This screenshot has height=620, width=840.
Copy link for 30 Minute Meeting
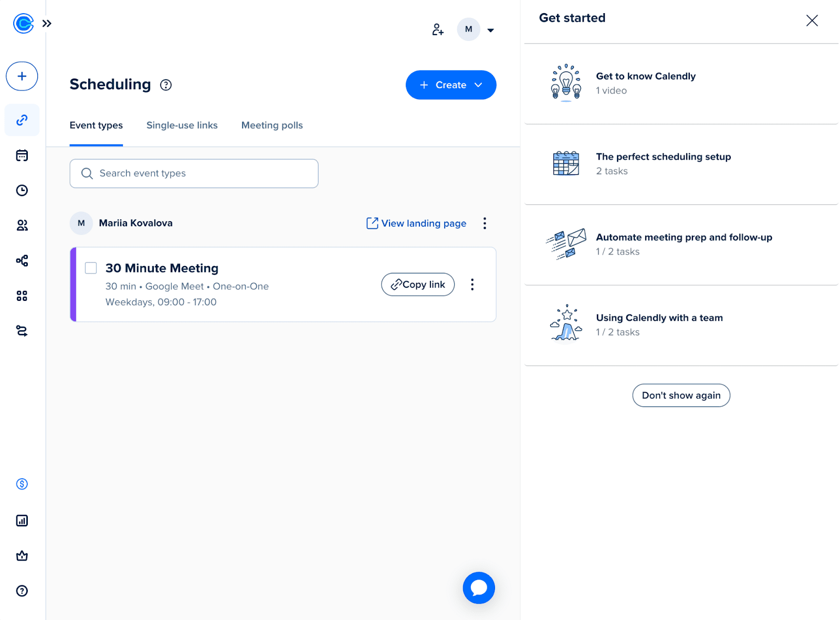point(417,285)
